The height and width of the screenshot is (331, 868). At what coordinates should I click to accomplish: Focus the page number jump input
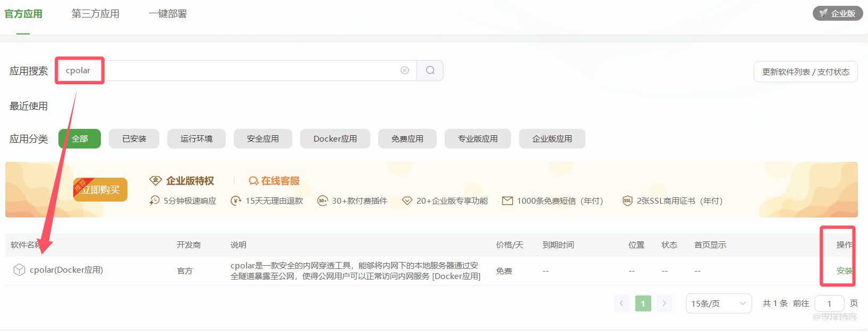(829, 303)
